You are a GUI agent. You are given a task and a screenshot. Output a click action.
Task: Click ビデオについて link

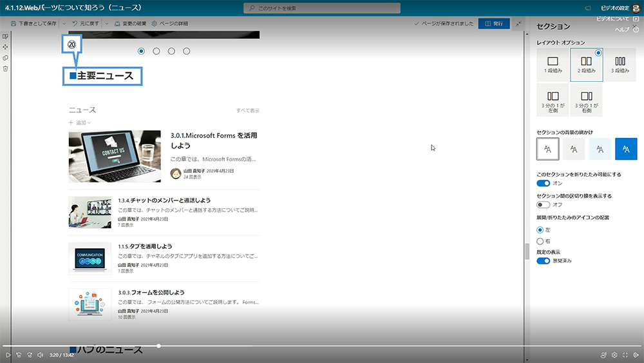(612, 19)
